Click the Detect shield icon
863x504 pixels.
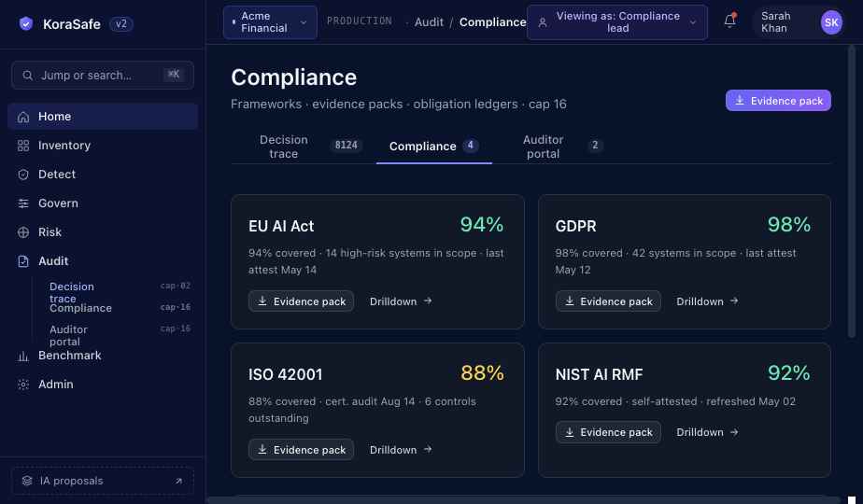pos(23,175)
